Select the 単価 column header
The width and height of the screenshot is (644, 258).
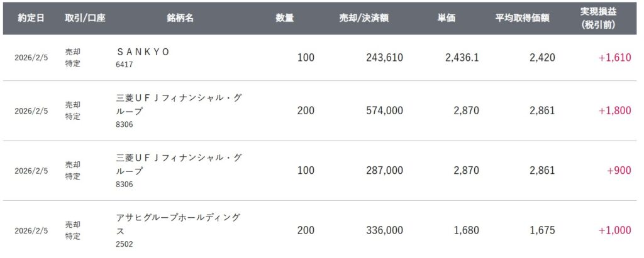tap(447, 18)
